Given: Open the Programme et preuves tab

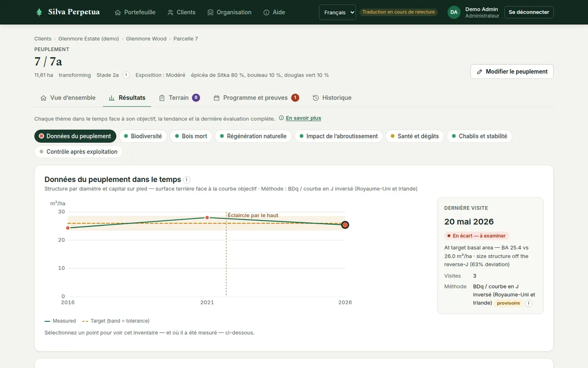Looking at the screenshot, I should 256,98.
